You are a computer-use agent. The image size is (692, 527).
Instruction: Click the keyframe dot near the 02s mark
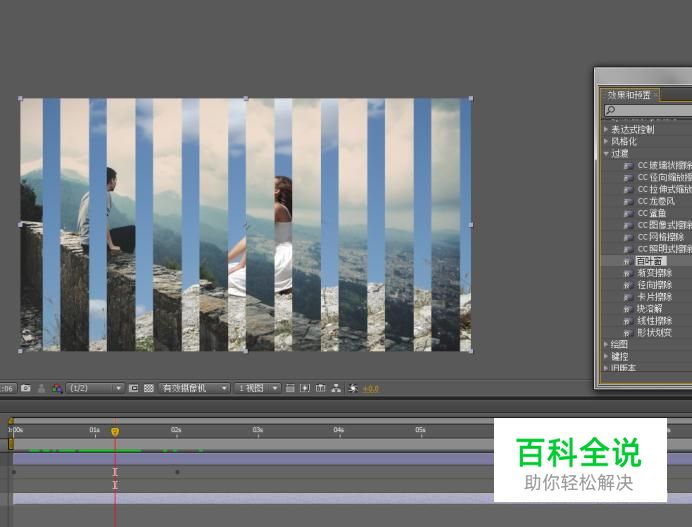pos(177,472)
